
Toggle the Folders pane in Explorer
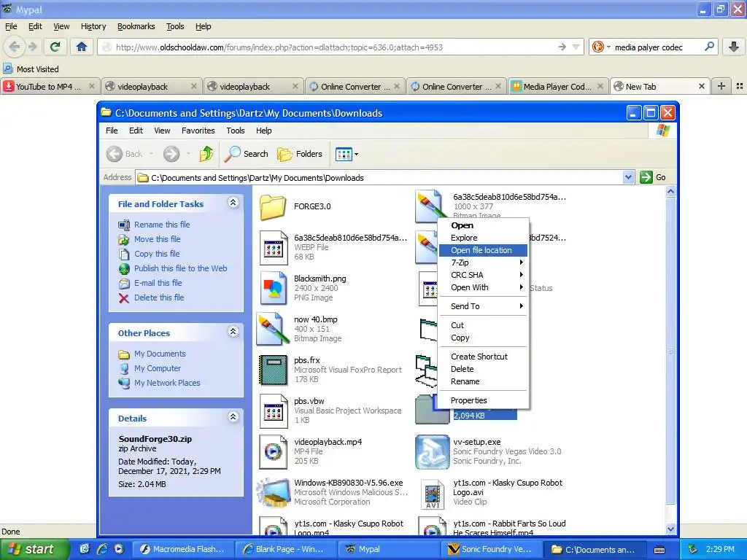(300, 154)
